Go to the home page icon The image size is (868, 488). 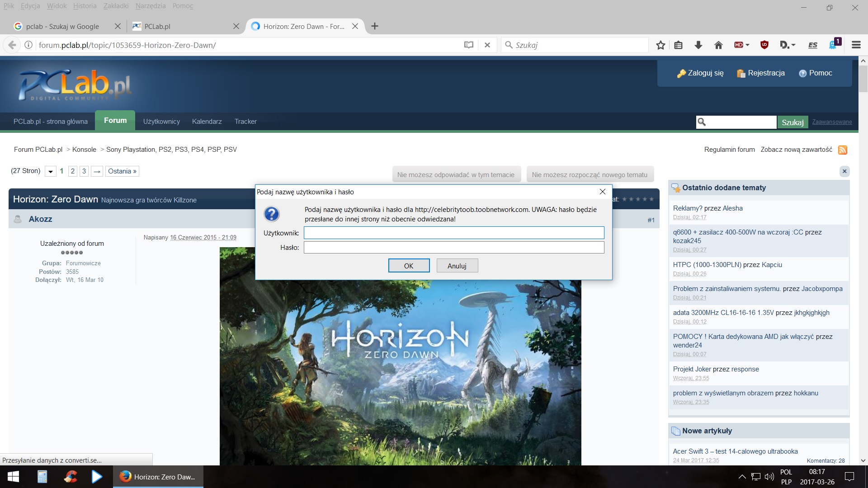pyautogui.click(x=718, y=45)
